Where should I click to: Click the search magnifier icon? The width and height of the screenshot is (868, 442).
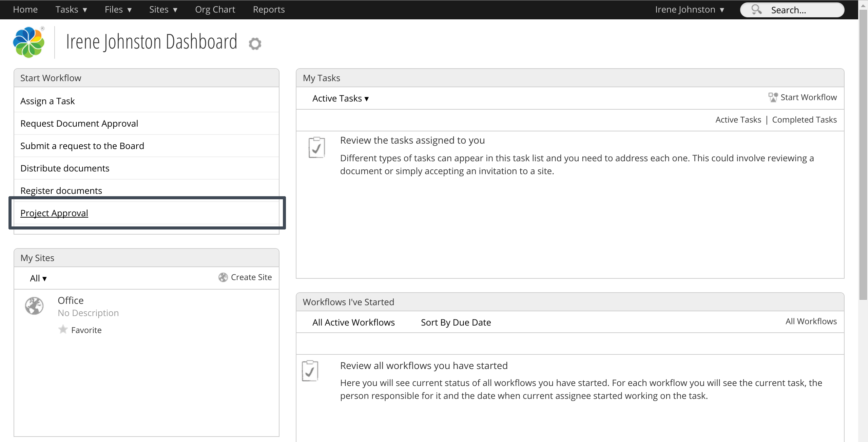(756, 10)
